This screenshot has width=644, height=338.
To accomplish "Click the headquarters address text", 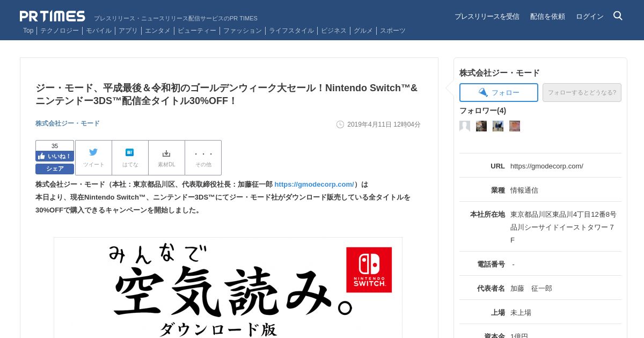I will pos(563,227).
